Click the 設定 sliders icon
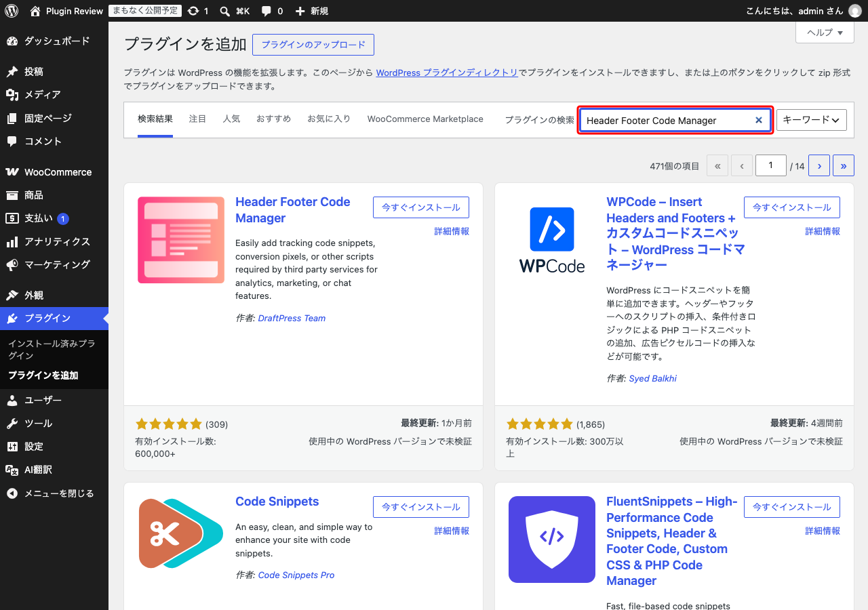 click(12, 447)
